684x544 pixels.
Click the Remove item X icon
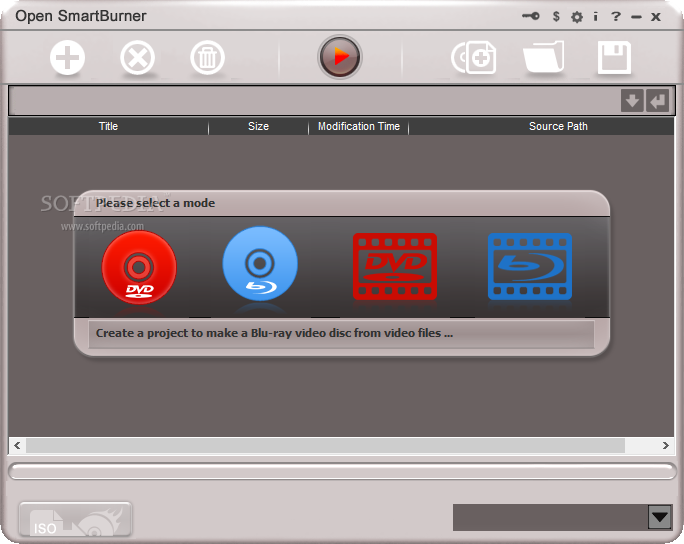pyautogui.click(x=137, y=58)
